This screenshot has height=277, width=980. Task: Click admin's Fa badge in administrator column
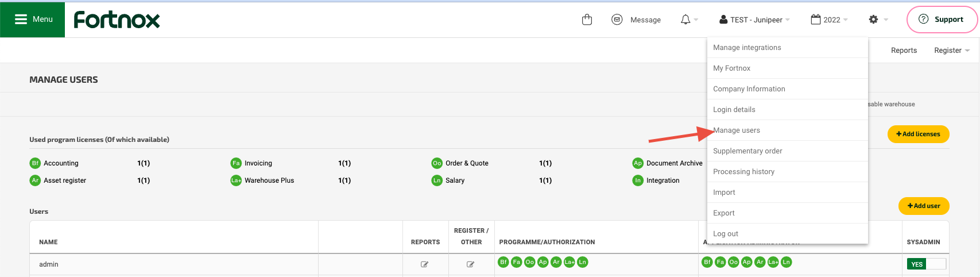(x=721, y=262)
